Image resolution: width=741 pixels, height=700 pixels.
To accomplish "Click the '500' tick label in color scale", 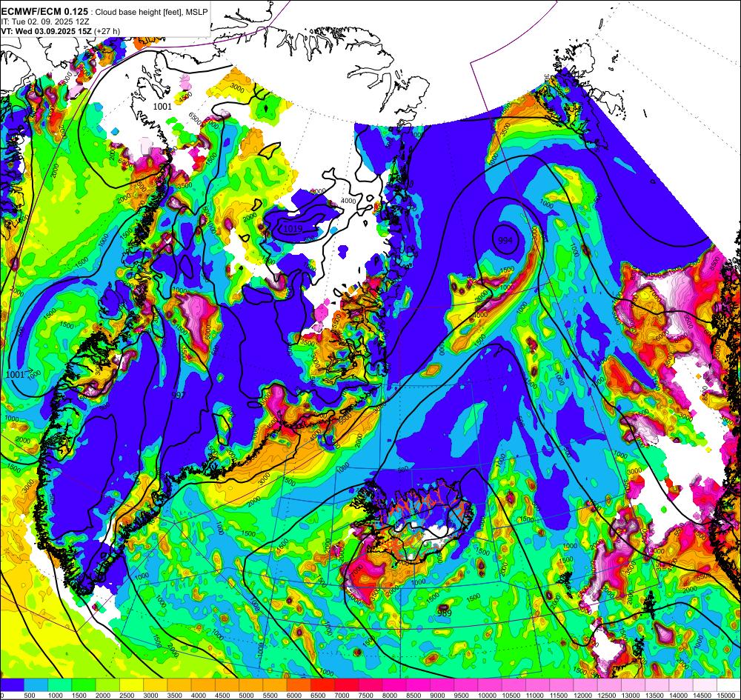I will click(30, 696).
